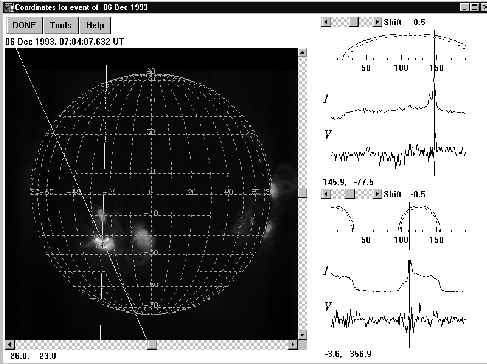Open the Help menu

(95, 25)
